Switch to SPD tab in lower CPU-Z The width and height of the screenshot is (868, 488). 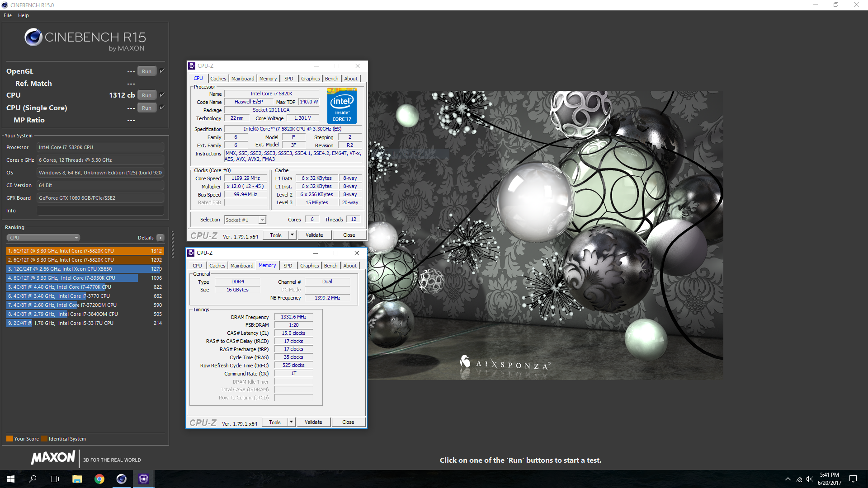(288, 266)
